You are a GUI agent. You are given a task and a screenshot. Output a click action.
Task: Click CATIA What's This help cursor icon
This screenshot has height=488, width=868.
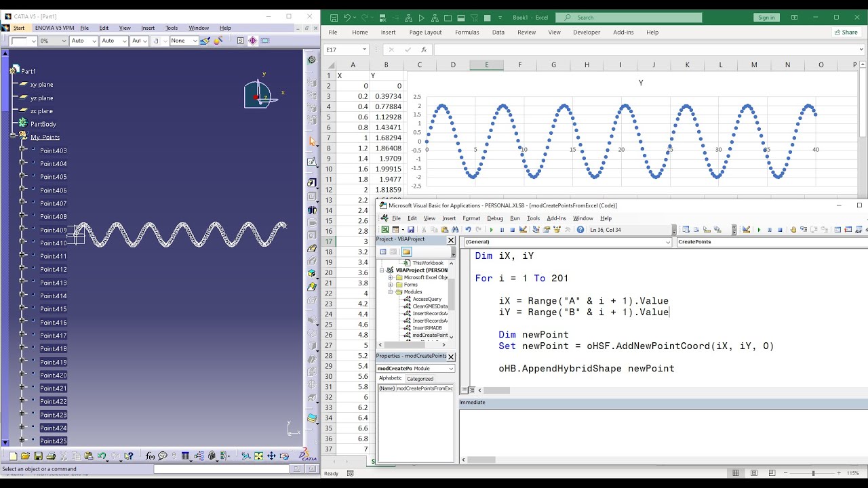point(128,456)
